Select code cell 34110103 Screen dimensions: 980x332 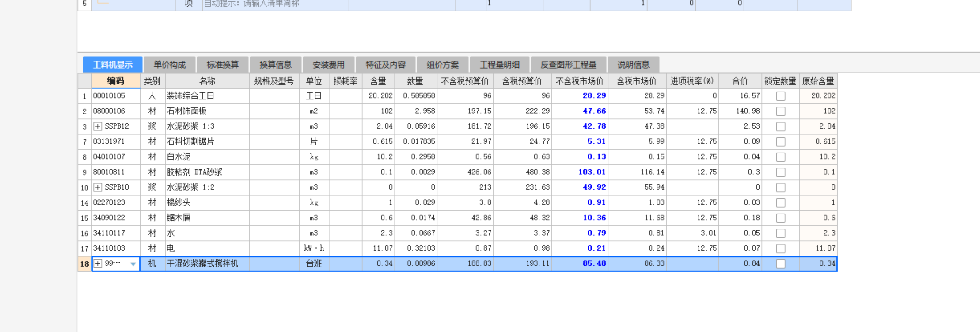[116, 248]
